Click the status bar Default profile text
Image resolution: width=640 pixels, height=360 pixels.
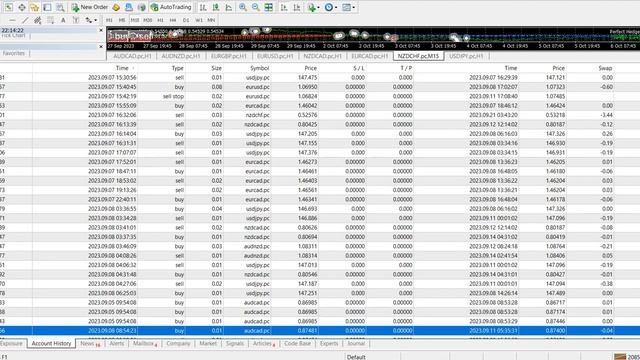coord(356,357)
